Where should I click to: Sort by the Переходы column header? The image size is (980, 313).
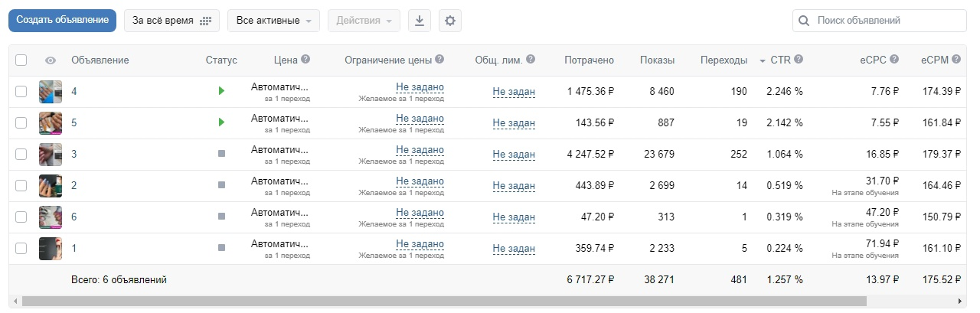point(724,60)
